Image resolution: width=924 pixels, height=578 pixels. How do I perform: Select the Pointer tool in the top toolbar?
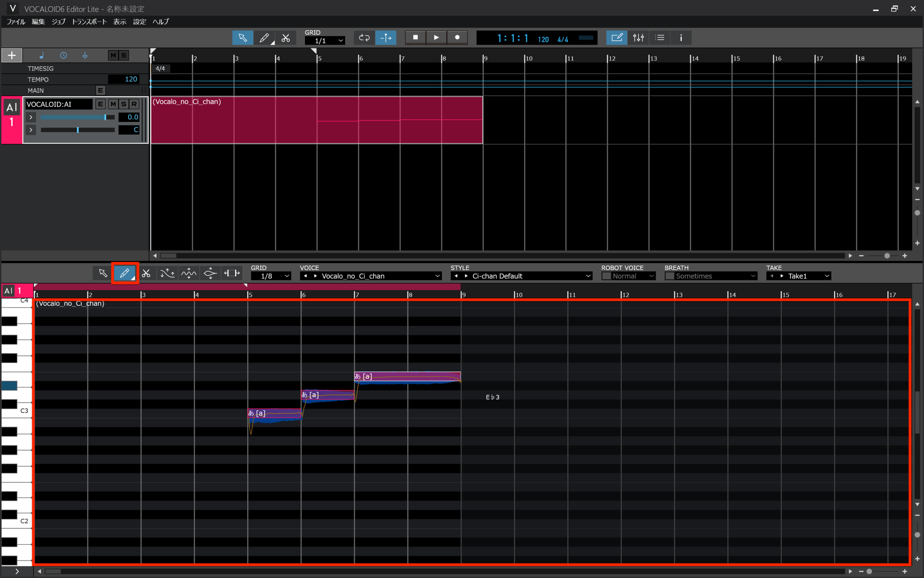click(x=242, y=37)
